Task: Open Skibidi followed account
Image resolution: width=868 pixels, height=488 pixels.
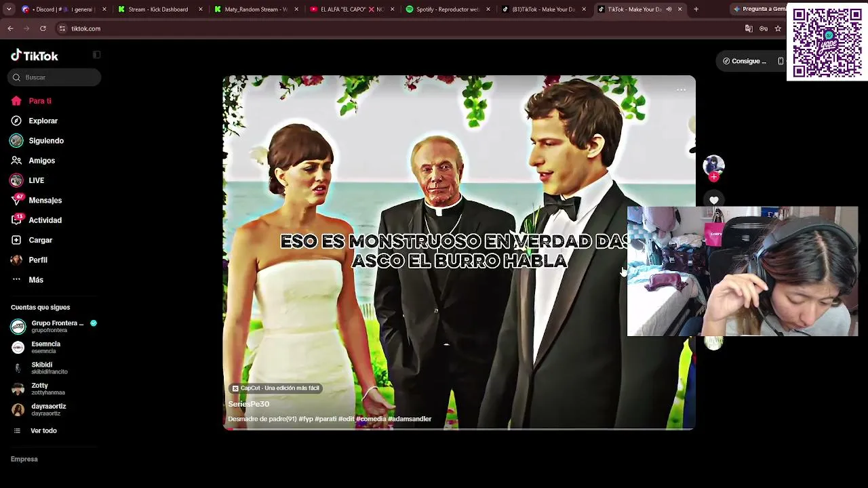Action: pos(54,368)
